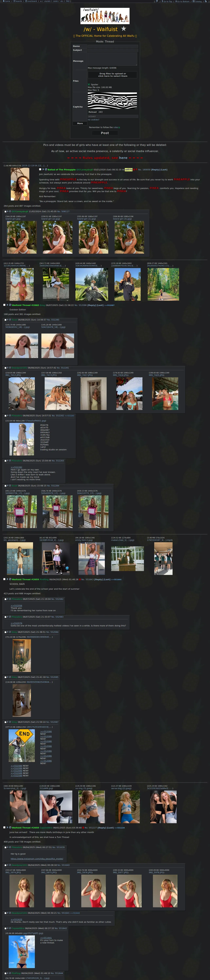Screen dimensions: 210x980
Task: Click the Post button
Action: click(x=105, y=133)
